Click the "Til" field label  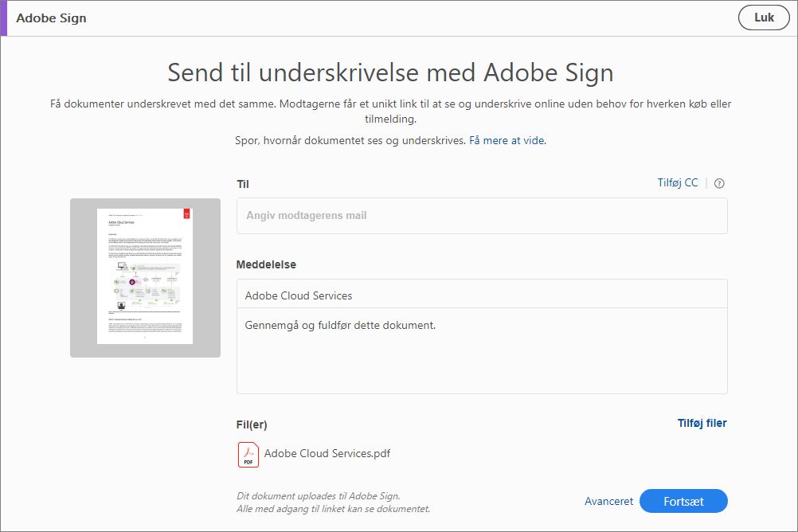tap(243, 184)
